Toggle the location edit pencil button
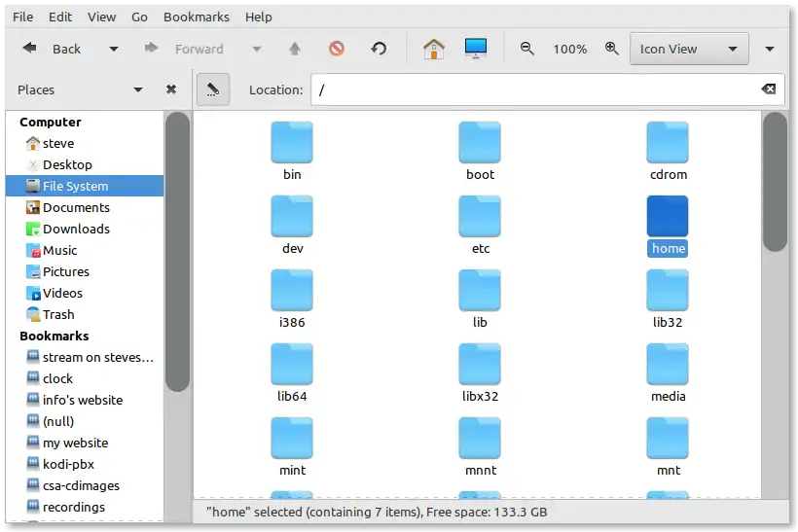Screen dimensions: 798x532 click(x=213, y=89)
